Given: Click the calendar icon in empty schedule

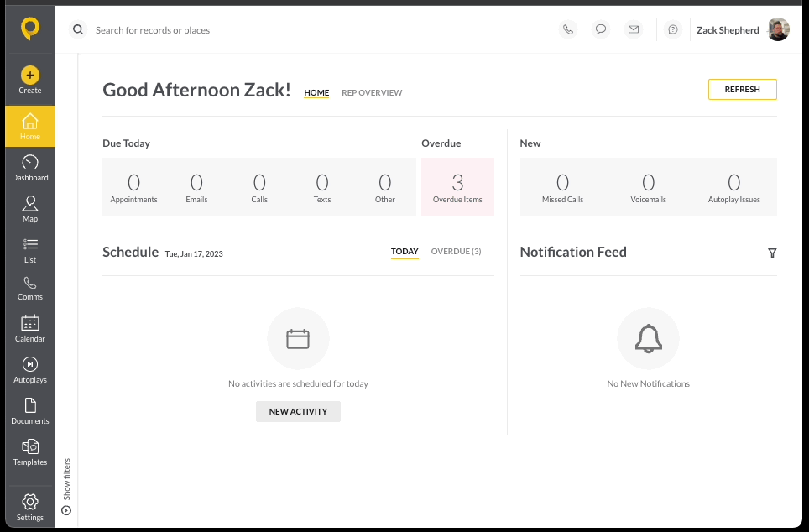Looking at the screenshot, I should (298, 338).
